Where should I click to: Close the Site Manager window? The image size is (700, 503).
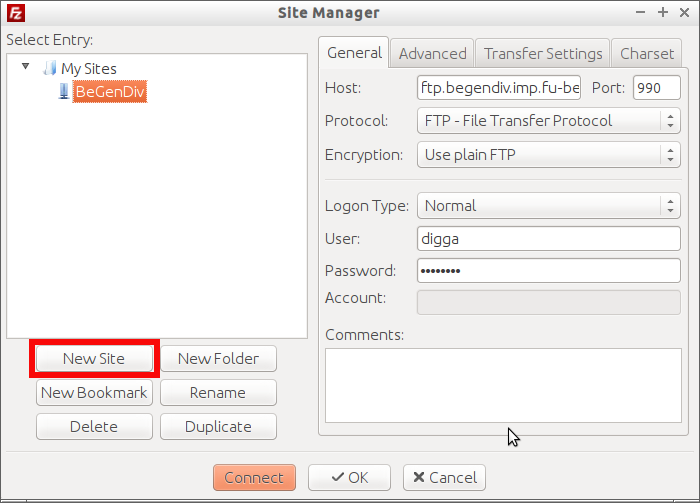coord(683,13)
